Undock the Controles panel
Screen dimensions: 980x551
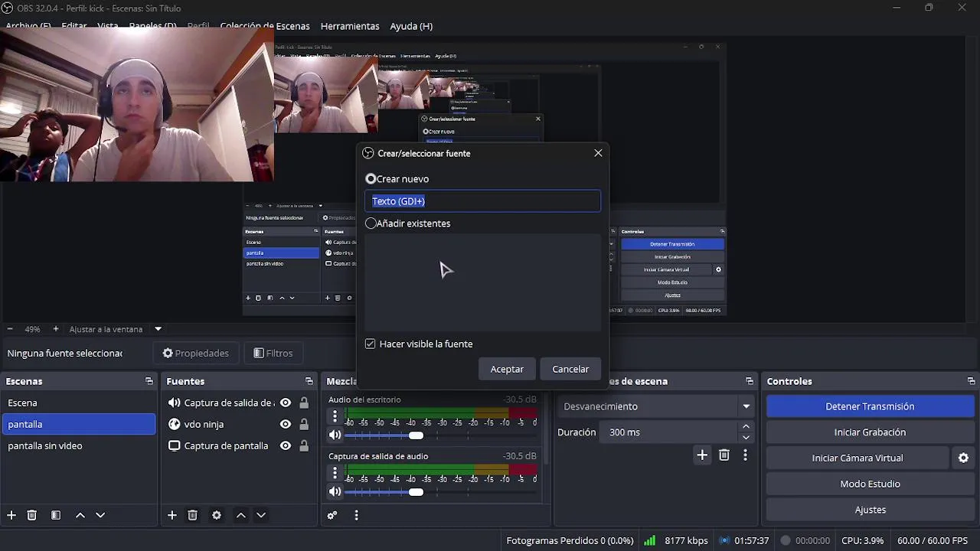click(x=971, y=381)
